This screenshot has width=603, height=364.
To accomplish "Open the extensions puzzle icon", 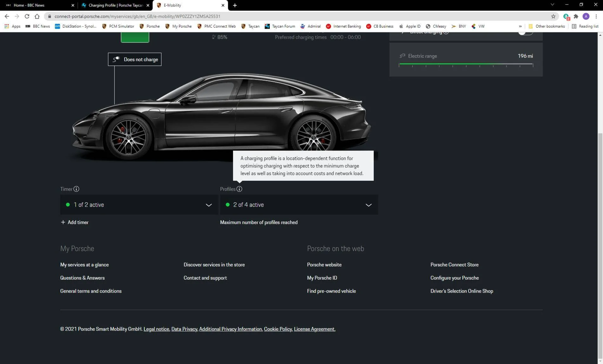I will tap(576, 16).
